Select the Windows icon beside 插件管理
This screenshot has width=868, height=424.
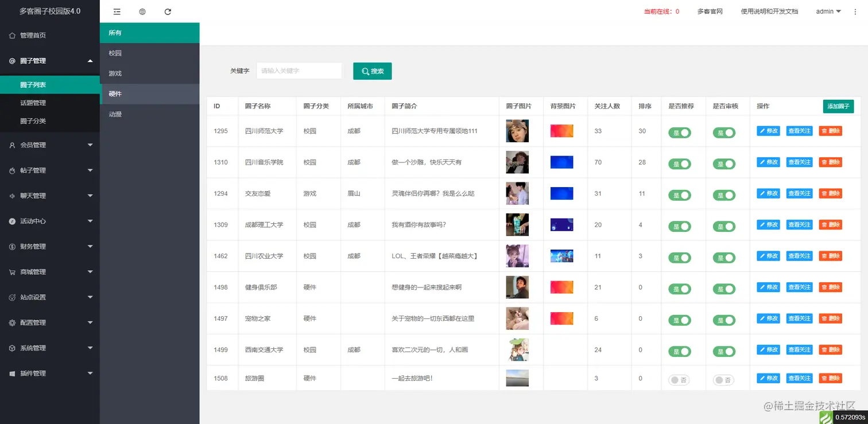point(12,374)
